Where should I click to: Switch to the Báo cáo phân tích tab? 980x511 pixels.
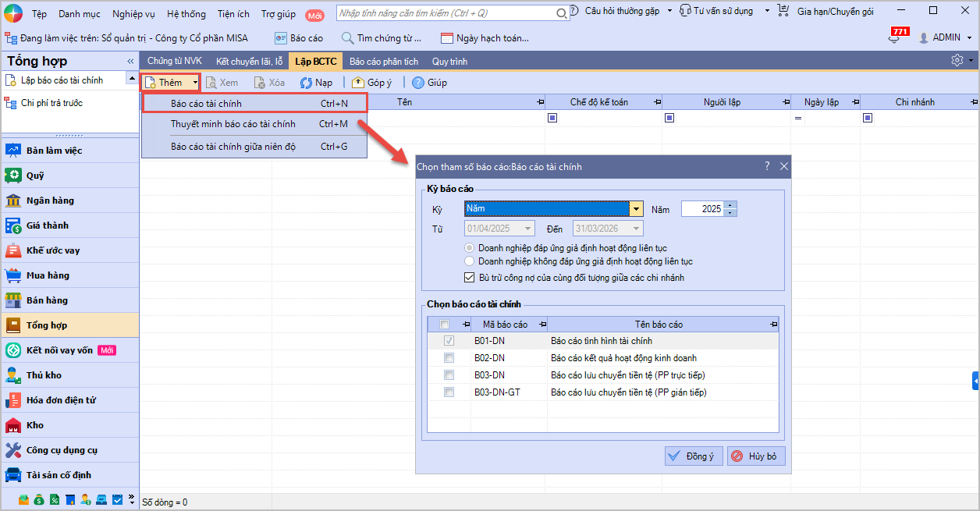(x=383, y=61)
